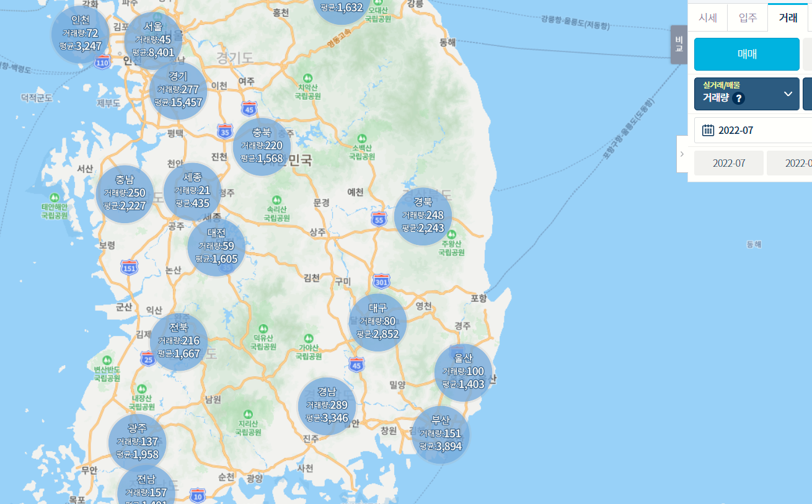Select the 거래 tab
The image size is (812, 504).
788,18
